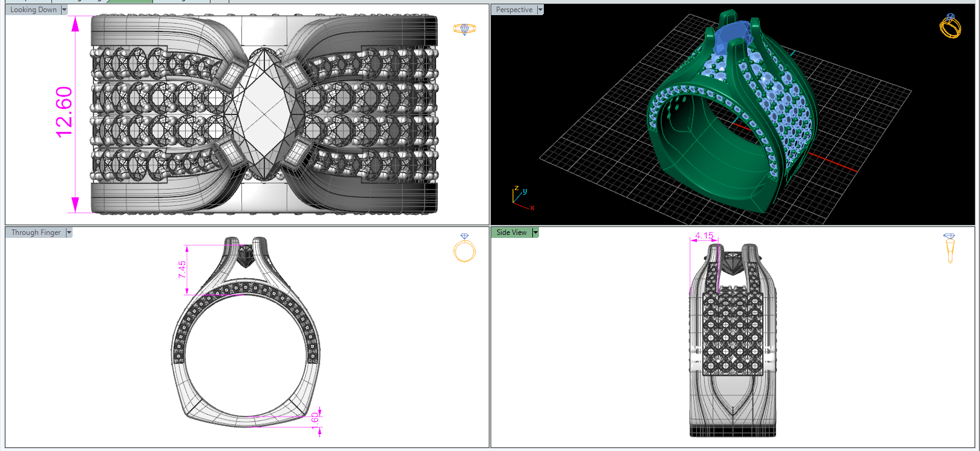Open the Side View viewport dropdown arrow
980x451 pixels.
(x=535, y=232)
